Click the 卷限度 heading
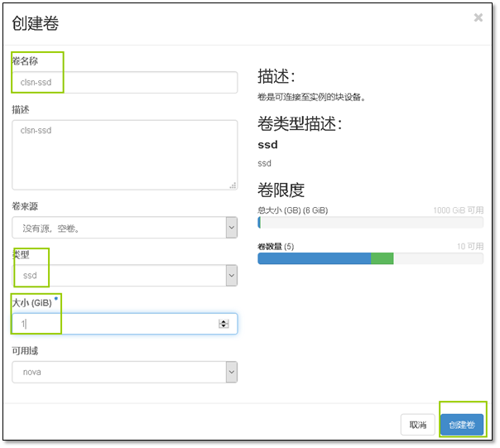This screenshot has width=500, height=448. pos(281,190)
